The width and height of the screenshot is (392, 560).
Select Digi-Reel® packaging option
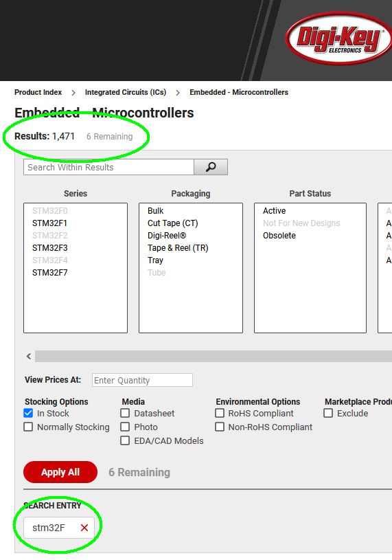[167, 236]
